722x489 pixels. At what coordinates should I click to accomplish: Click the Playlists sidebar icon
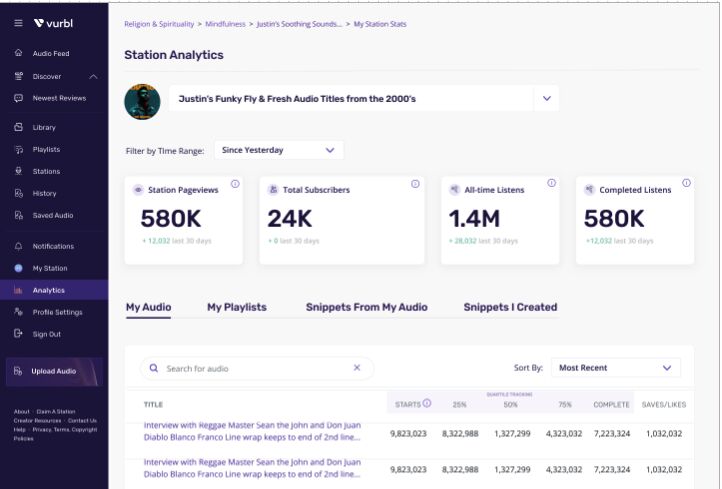[18, 149]
